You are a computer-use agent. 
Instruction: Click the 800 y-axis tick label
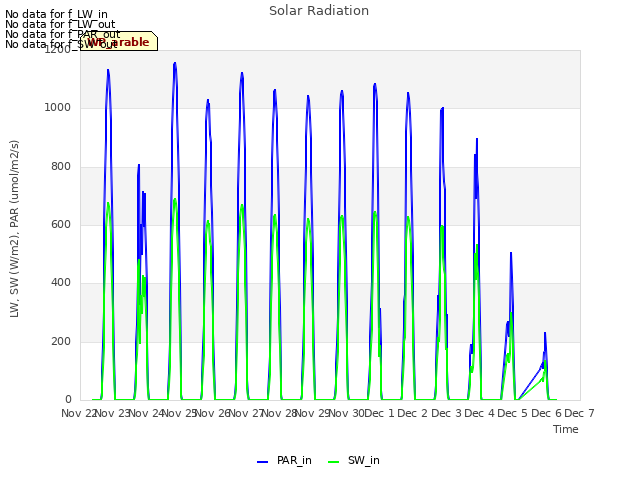point(61,167)
